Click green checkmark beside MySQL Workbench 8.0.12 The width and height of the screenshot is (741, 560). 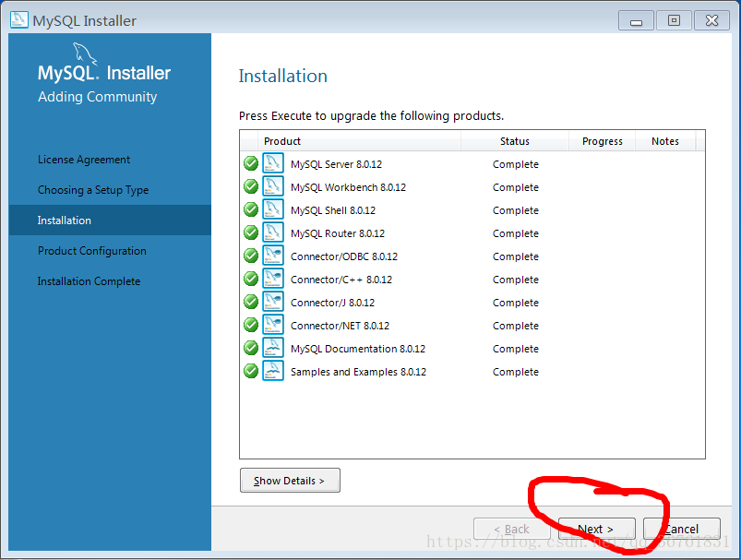pos(251,186)
